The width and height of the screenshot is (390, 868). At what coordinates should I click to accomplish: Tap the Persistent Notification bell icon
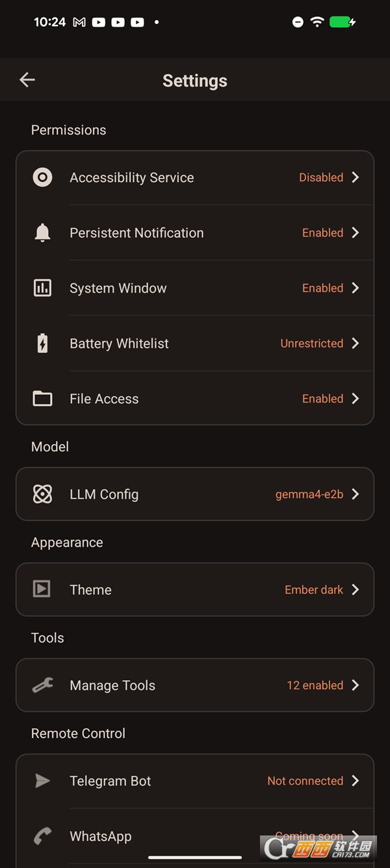(x=42, y=233)
